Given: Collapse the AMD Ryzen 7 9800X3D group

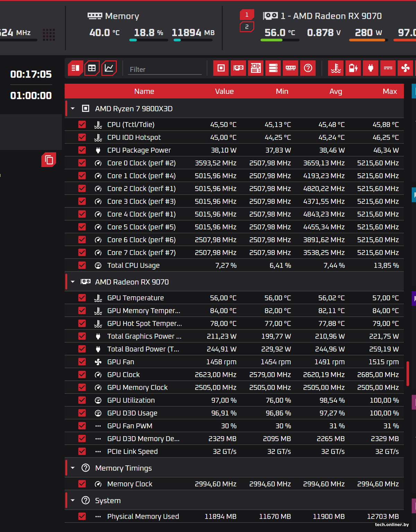Looking at the screenshot, I should (x=73, y=109).
